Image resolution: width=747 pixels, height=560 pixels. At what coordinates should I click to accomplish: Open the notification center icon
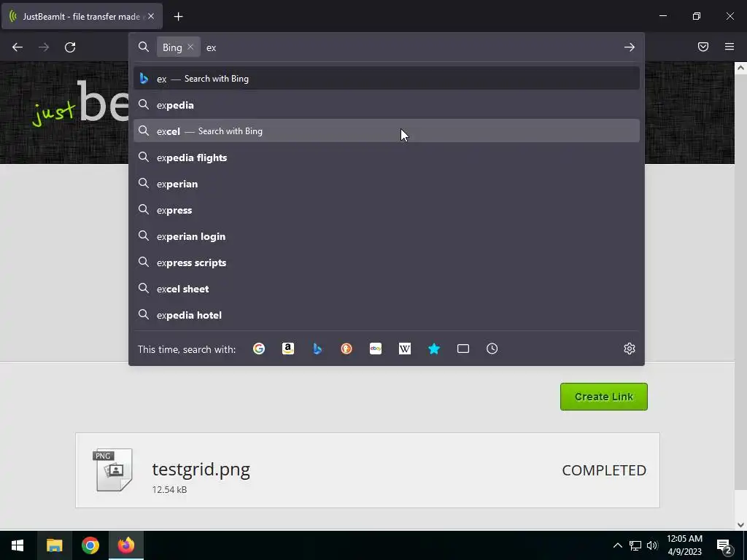(x=724, y=545)
